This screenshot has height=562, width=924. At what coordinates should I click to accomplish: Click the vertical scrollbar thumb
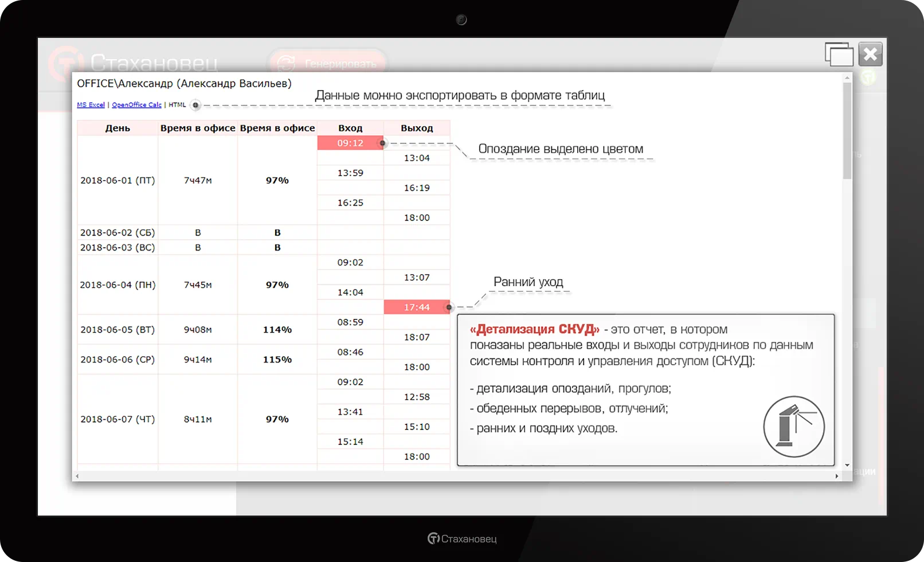(x=847, y=131)
